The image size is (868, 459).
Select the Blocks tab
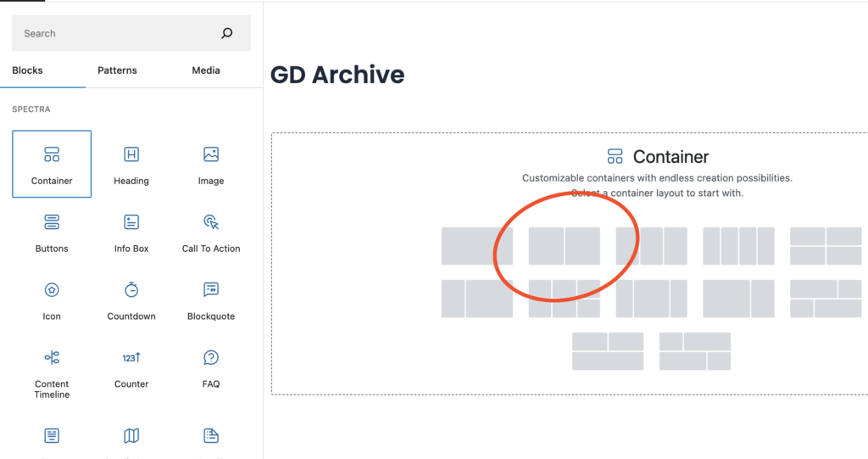pos(27,70)
